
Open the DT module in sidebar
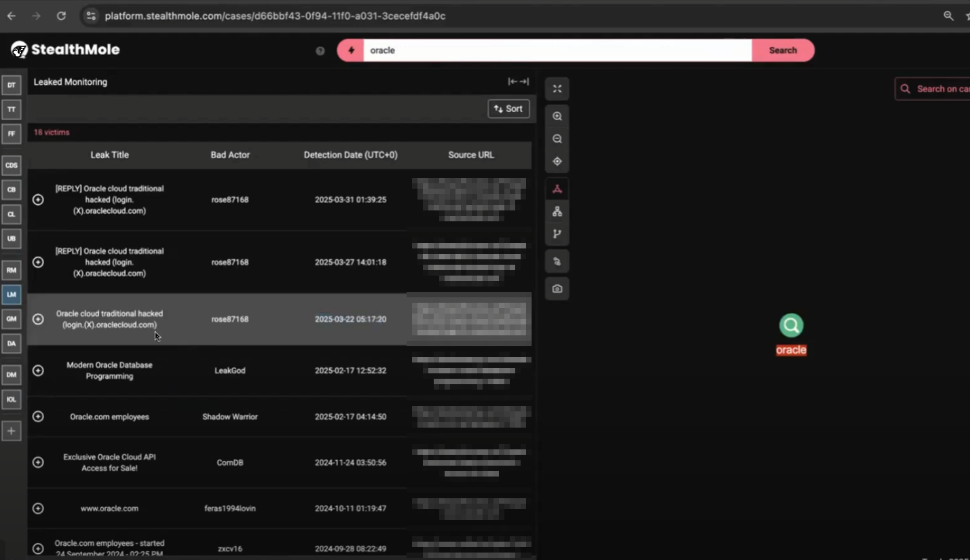[12, 85]
